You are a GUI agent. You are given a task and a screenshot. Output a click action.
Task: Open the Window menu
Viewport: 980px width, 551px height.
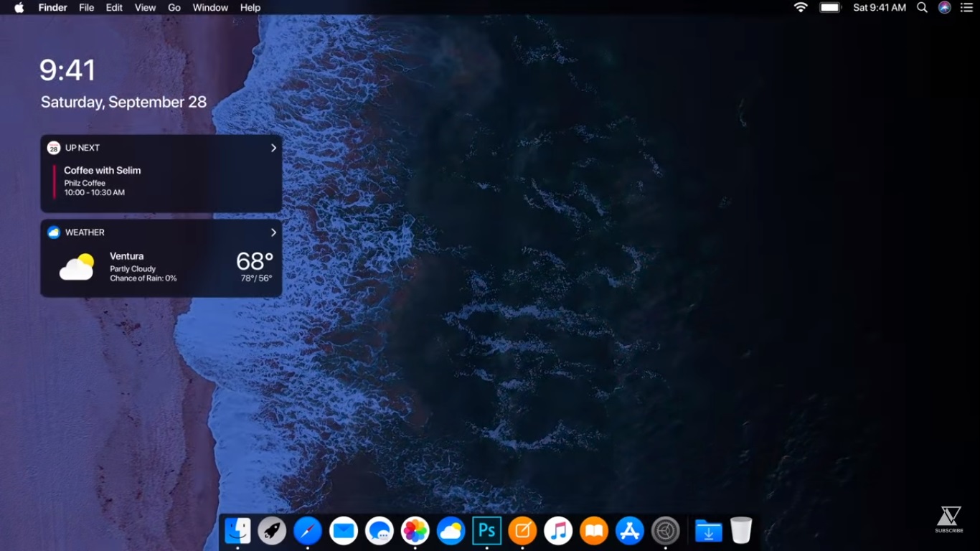click(x=210, y=7)
